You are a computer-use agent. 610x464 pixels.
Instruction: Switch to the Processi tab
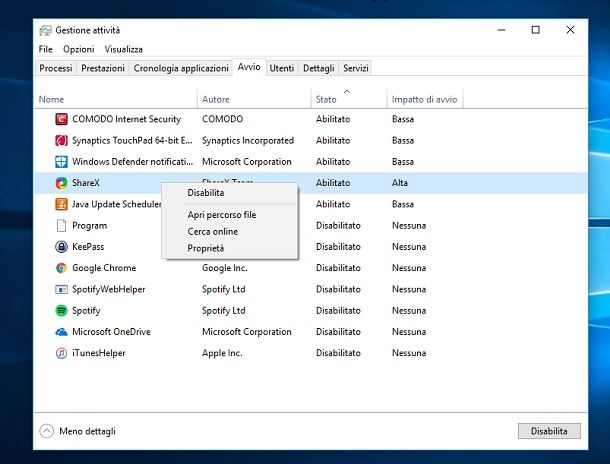(56, 68)
